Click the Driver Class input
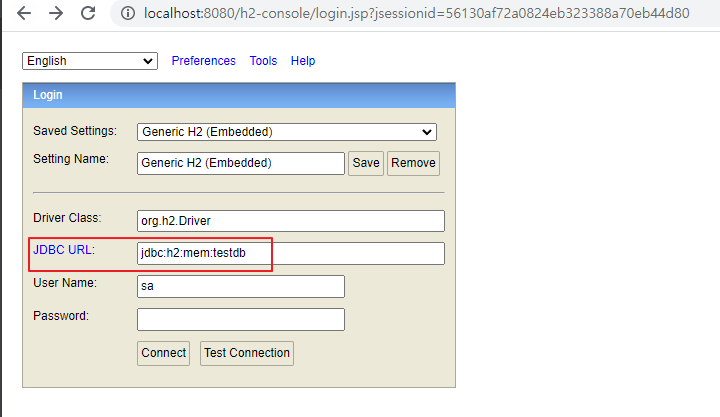 pyautogui.click(x=291, y=221)
